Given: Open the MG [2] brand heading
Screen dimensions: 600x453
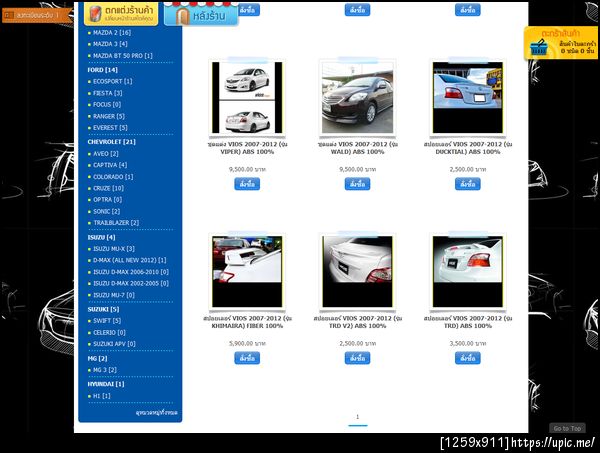Looking at the screenshot, I should [x=97, y=358].
